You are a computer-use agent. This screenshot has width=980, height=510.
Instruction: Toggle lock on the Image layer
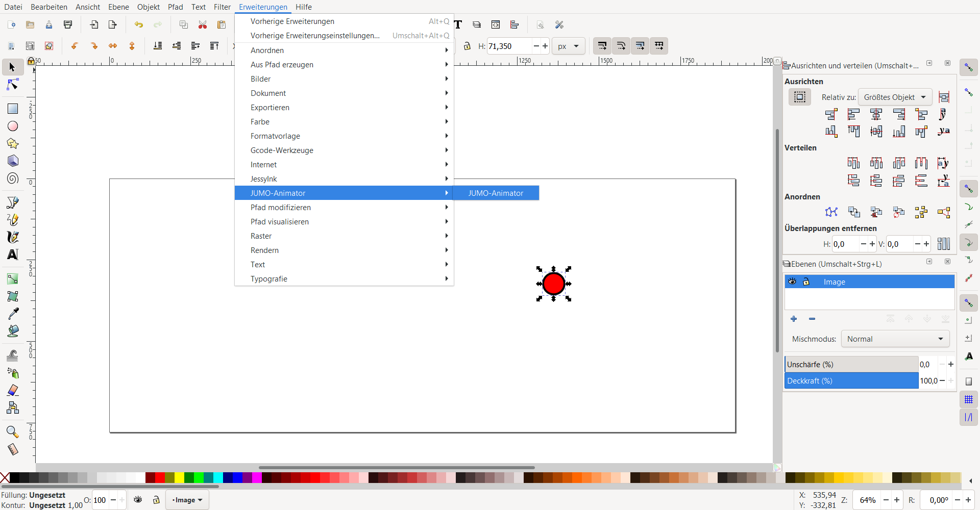click(806, 282)
